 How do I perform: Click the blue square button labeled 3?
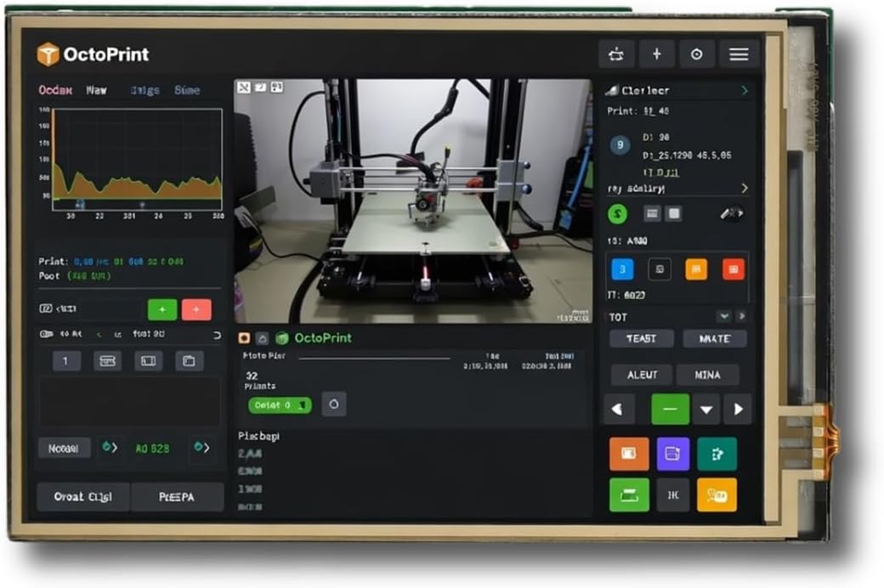pos(622,269)
